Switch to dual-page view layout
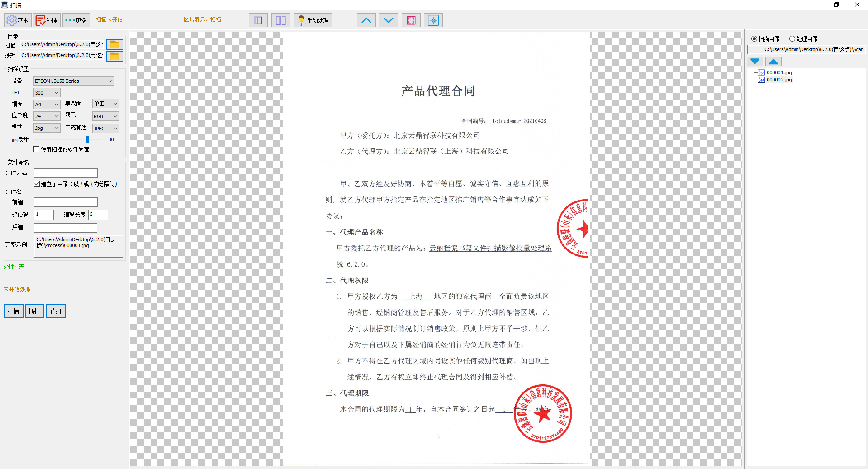 coord(280,20)
